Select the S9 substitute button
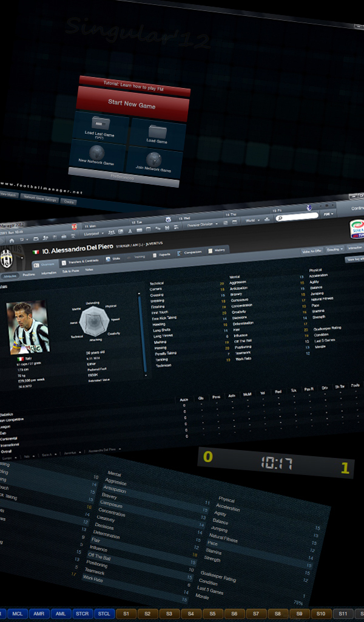Screen dimensions: 364x622 coord(300,613)
